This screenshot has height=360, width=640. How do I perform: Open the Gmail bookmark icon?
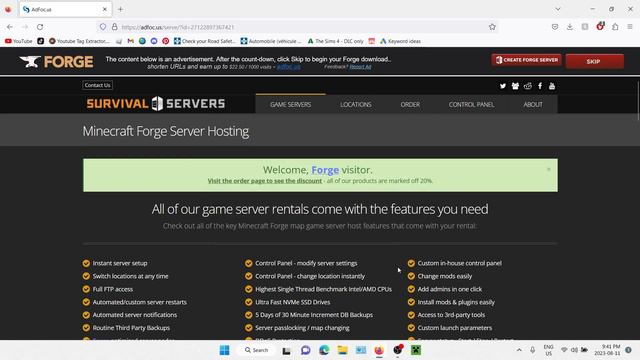[131, 41]
